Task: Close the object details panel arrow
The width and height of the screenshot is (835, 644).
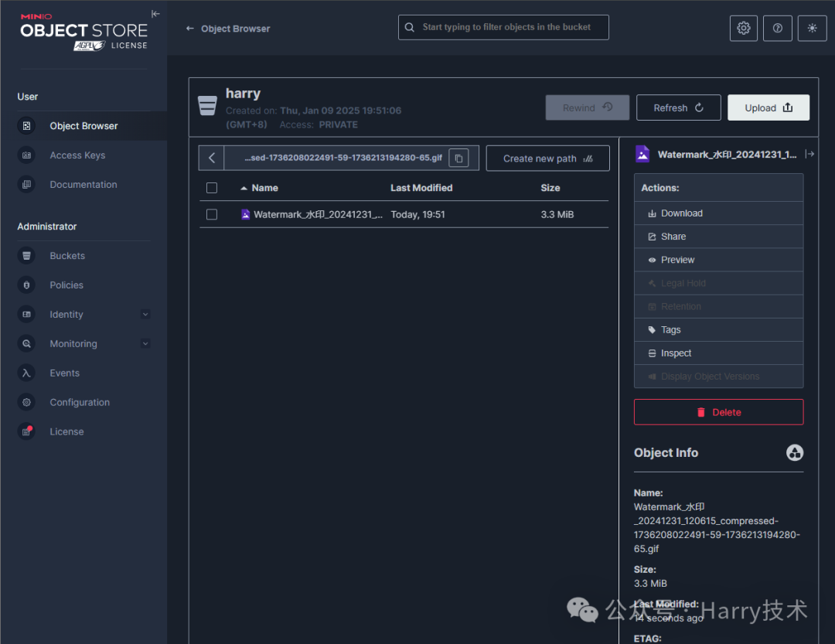Action: (x=809, y=154)
